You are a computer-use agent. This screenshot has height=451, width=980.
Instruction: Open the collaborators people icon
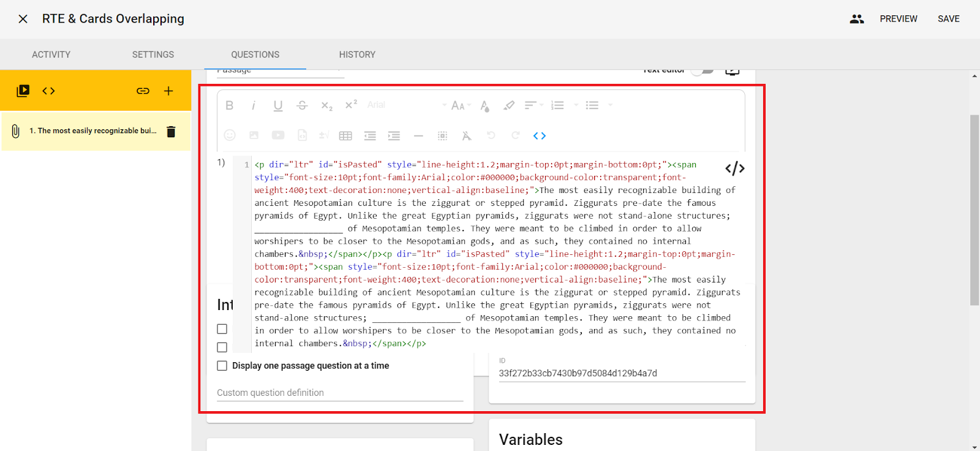[x=857, y=19]
